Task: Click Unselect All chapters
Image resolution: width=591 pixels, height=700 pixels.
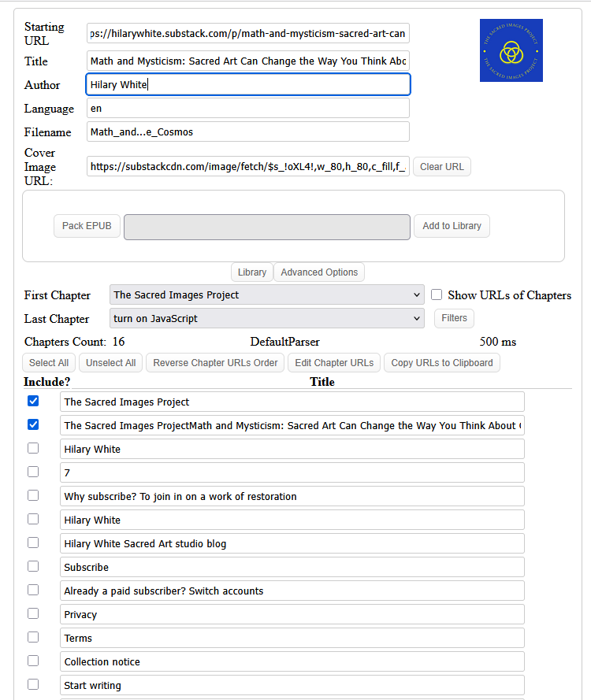Action: tap(111, 363)
